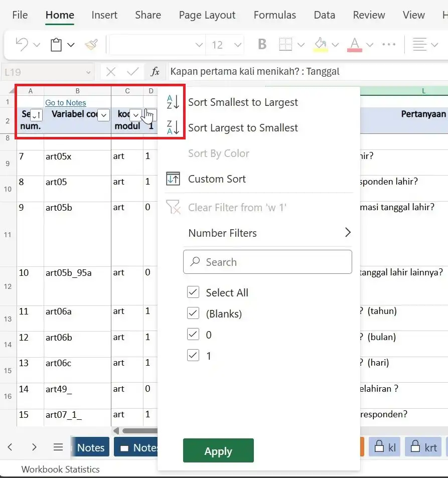The height and width of the screenshot is (478, 448).
Task: Click the Borders icon
Action: pos(285,45)
